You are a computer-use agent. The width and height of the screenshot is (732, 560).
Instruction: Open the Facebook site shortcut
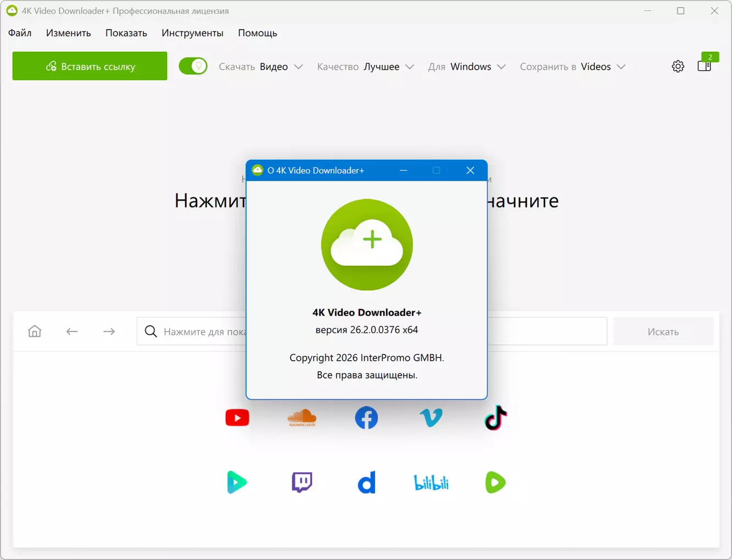tap(366, 418)
